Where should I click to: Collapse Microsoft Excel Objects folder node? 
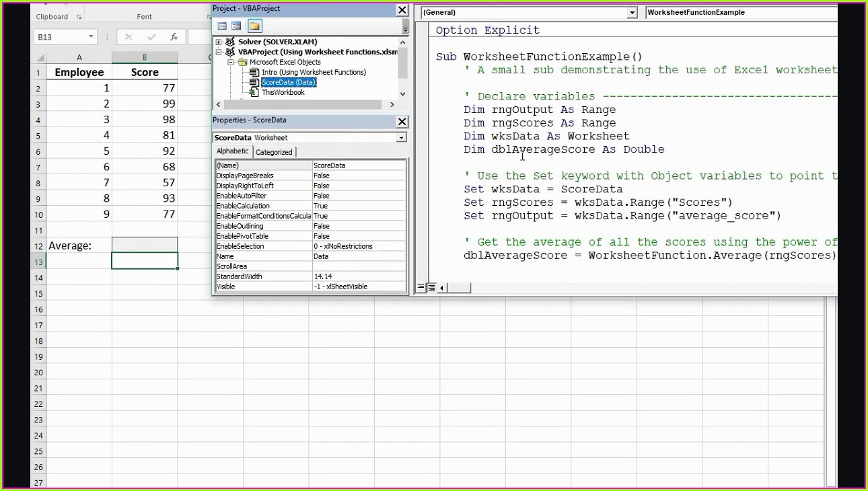231,62
